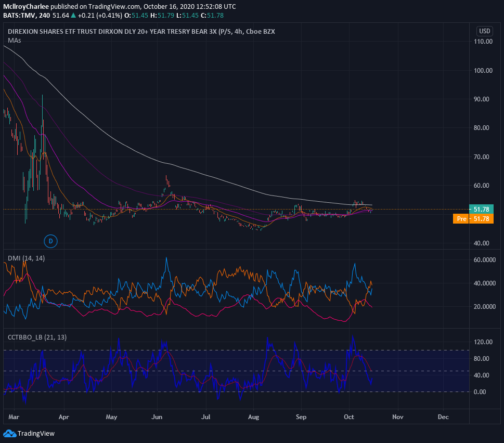This screenshot has width=504, height=443.
Task: Click the Dec label on time axis
Action: pyautogui.click(x=443, y=416)
